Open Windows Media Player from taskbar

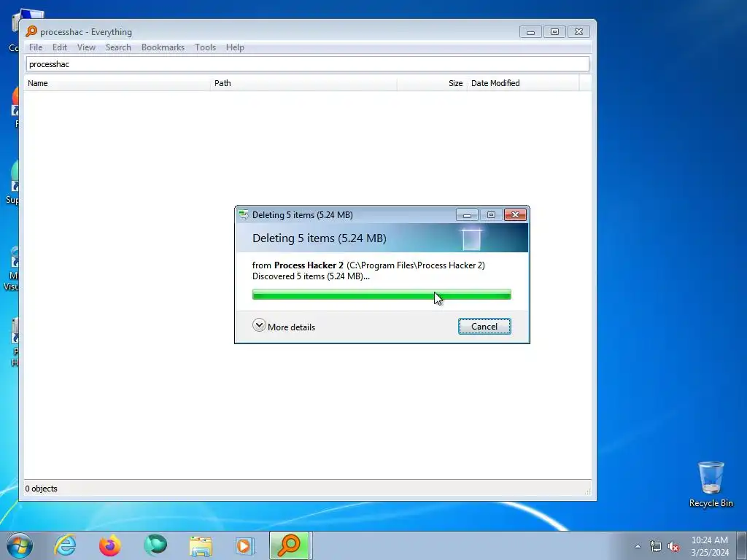245,545
